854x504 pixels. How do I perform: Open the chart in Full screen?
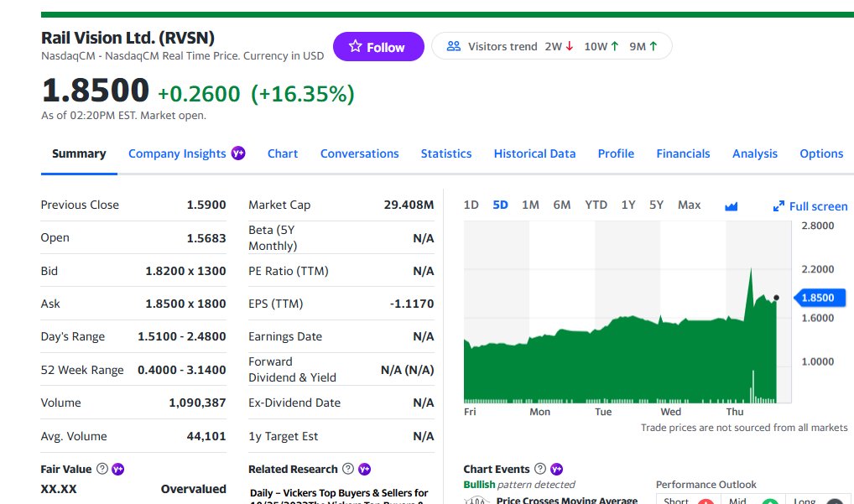click(810, 206)
